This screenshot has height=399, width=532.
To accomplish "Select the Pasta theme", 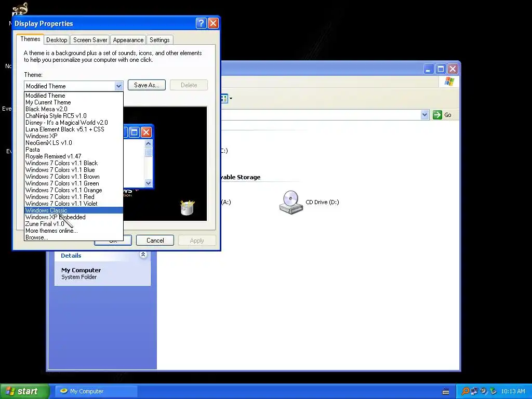I will 74,150.
